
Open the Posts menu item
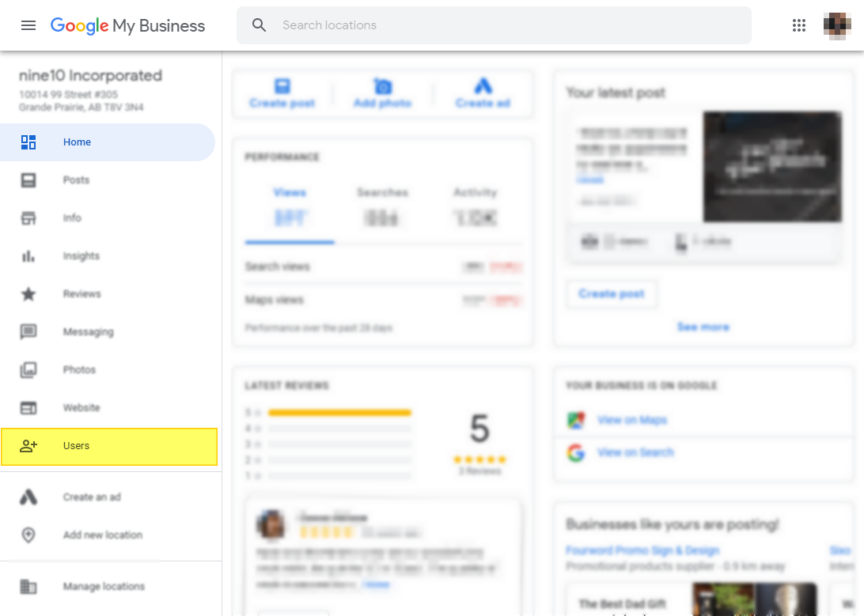point(76,180)
